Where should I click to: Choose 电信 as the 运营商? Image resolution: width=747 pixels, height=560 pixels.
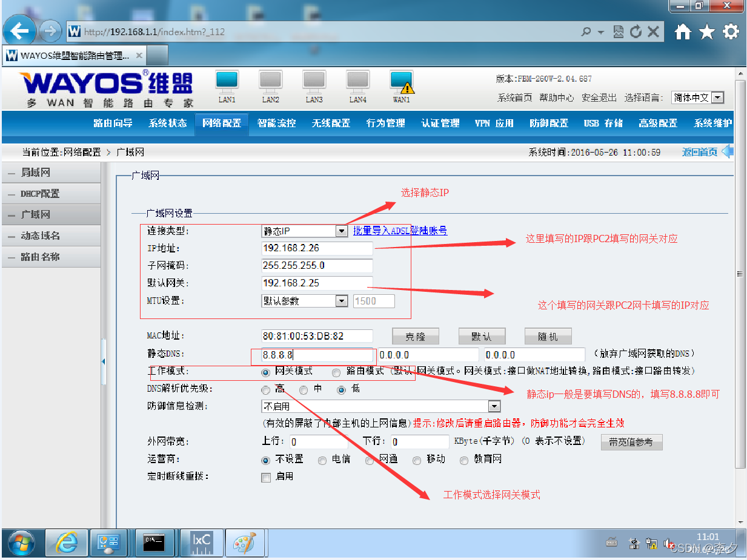click(322, 460)
